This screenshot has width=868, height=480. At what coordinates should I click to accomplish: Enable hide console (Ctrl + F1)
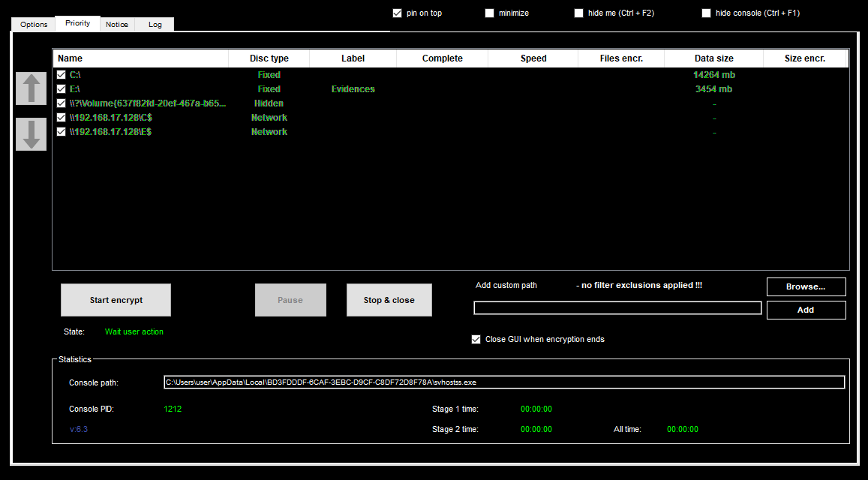click(706, 13)
